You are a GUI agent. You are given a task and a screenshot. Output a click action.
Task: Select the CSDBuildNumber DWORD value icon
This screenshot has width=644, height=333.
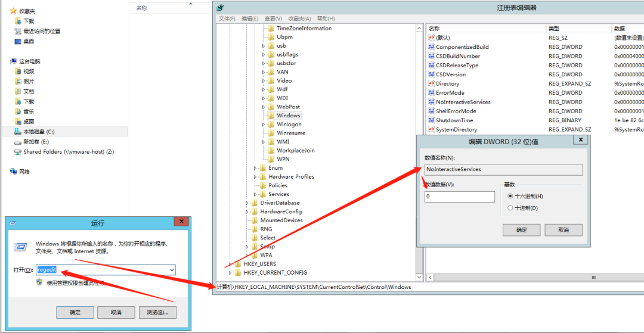coord(432,56)
